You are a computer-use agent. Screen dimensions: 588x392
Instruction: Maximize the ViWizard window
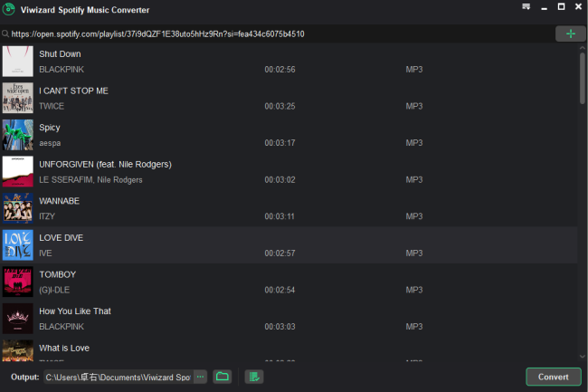pos(561,7)
